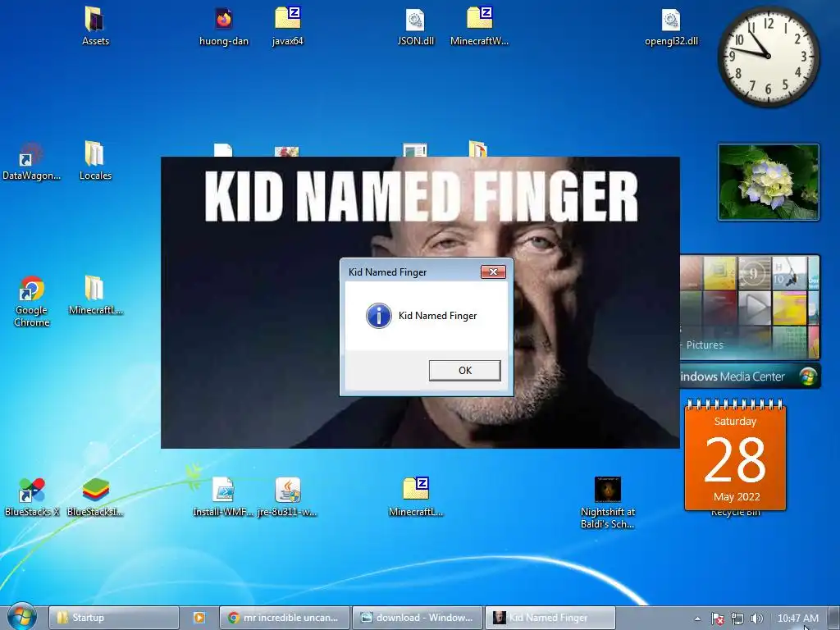
Task: Show hidden system tray icons
Action: click(697, 619)
